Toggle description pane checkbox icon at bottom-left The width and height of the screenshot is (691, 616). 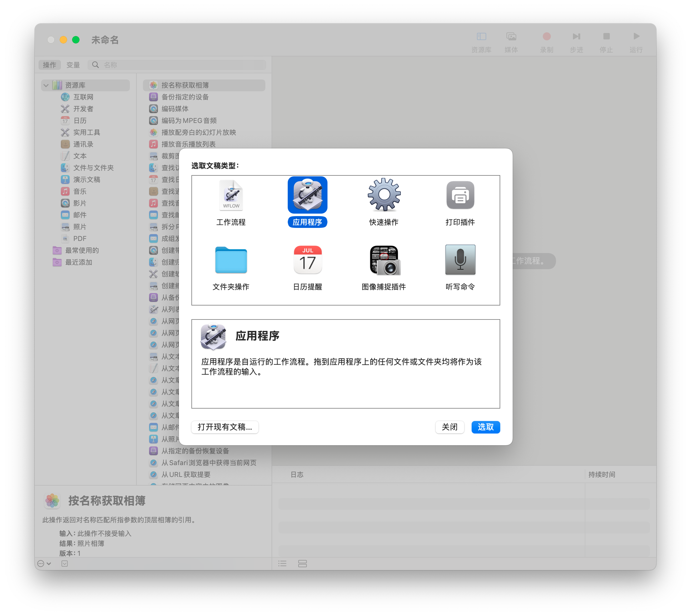point(65,564)
